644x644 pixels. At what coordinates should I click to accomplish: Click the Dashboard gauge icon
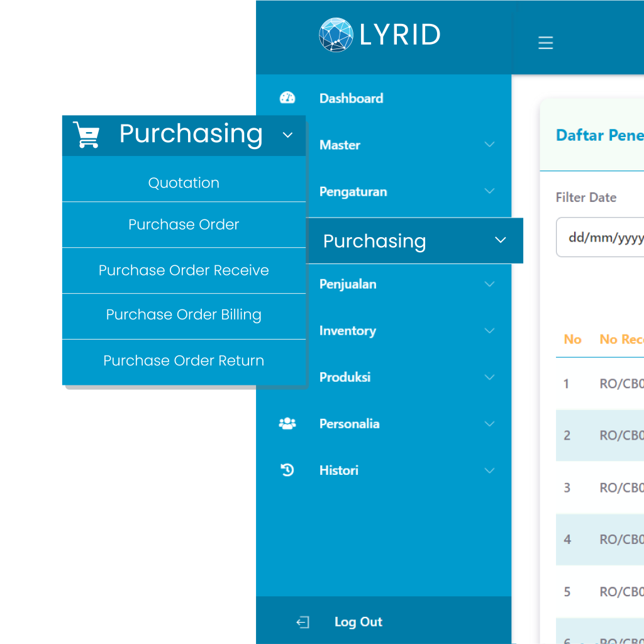click(287, 97)
